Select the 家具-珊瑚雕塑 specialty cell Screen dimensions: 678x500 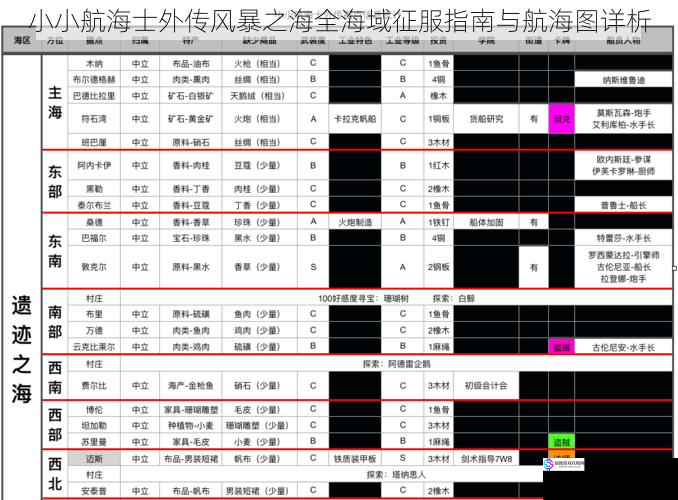coord(191,410)
